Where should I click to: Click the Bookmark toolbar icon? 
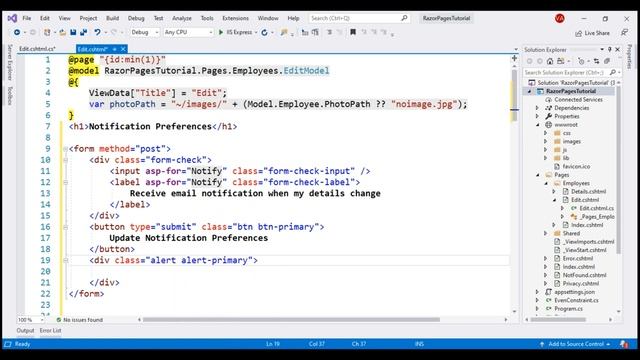353,32
